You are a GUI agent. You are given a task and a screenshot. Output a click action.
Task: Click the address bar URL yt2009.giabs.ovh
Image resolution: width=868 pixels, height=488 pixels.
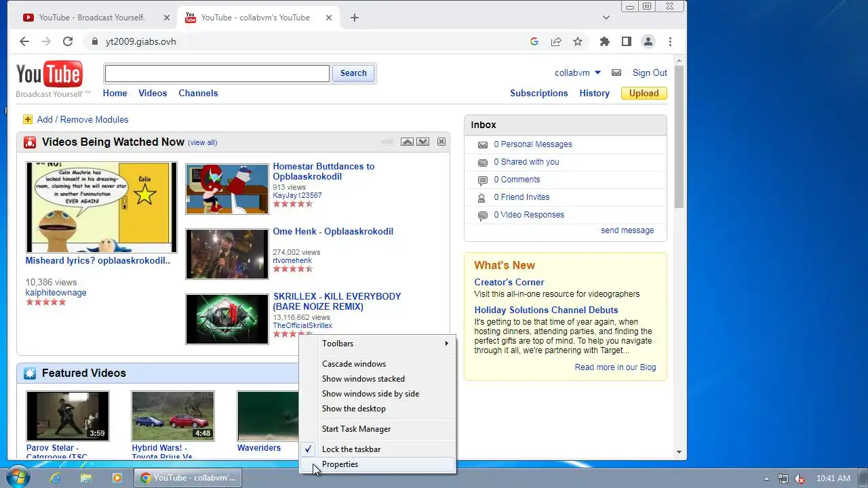pos(140,41)
